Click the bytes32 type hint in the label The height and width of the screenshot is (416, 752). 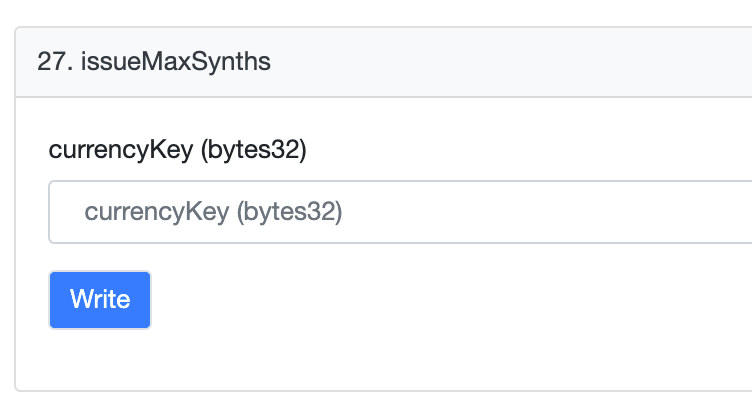[x=253, y=150]
